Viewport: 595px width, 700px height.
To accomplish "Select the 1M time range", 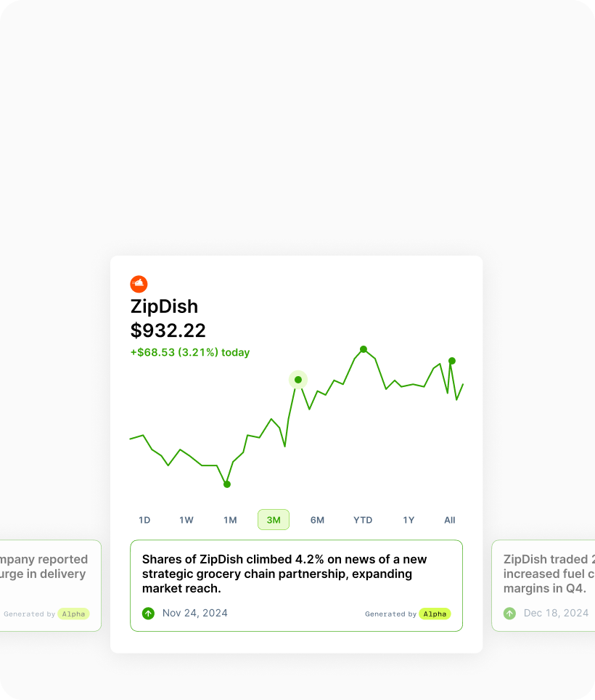I will (x=230, y=520).
